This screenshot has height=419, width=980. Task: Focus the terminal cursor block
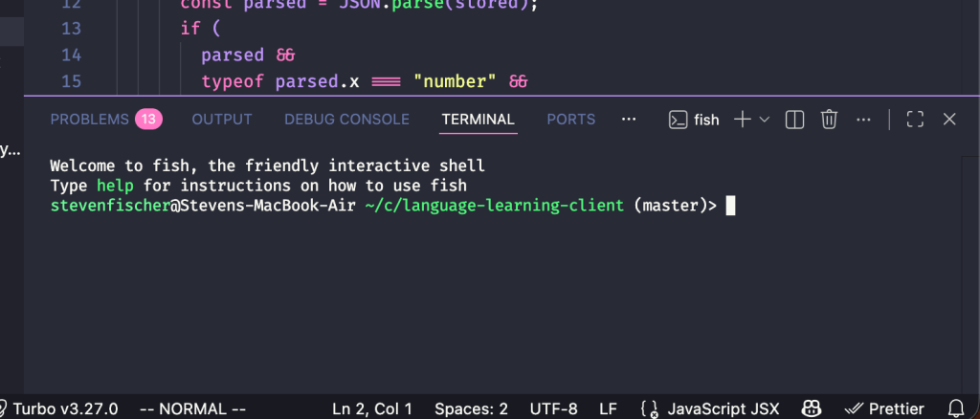(730, 206)
